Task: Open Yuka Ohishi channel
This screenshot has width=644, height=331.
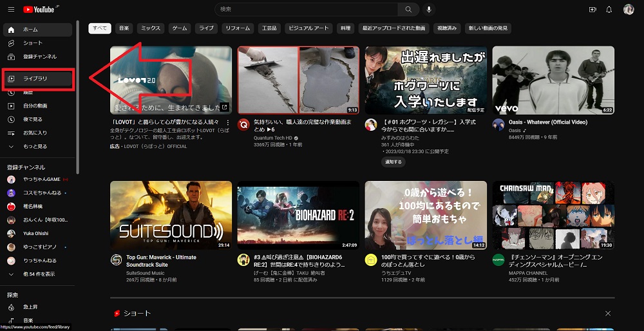Action: click(x=38, y=233)
